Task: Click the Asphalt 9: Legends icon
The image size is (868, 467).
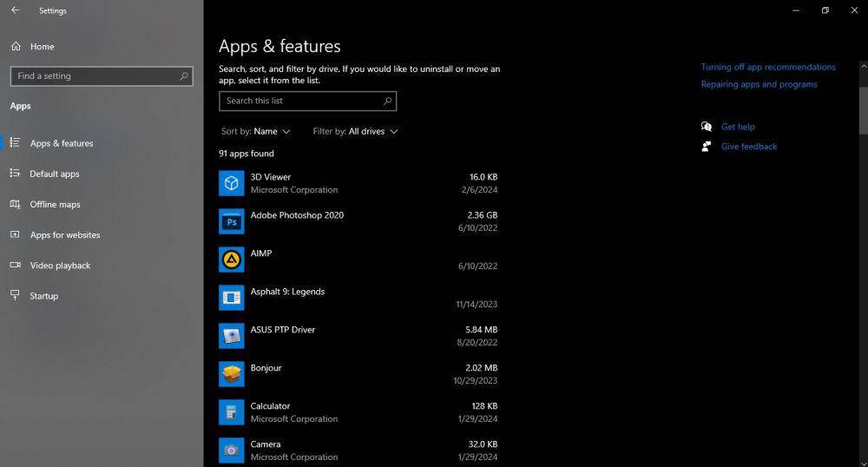Action: pos(232,298)
